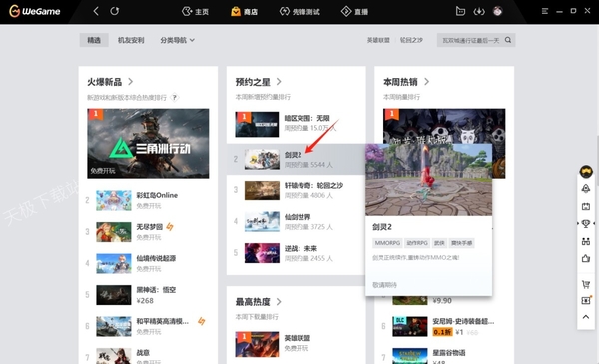Open the 主页 home tab
The width and height of the screenshot is (599, 364).
point(195,11)
